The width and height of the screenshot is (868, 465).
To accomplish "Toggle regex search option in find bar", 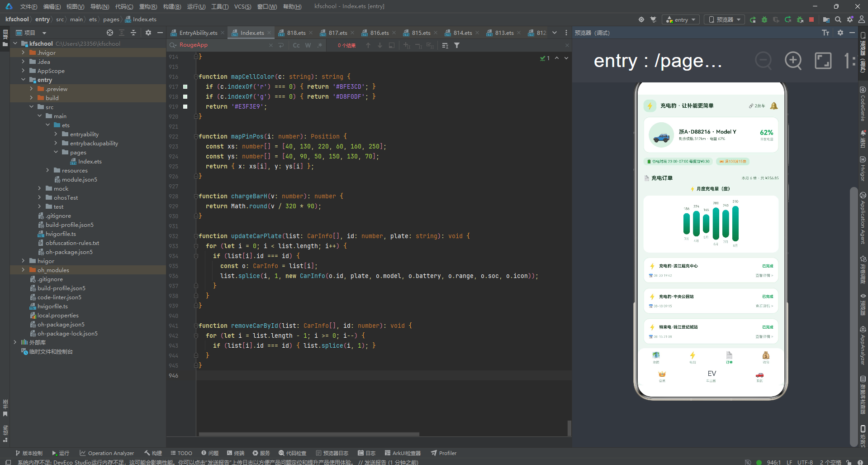I will click(x=320, y=45).
